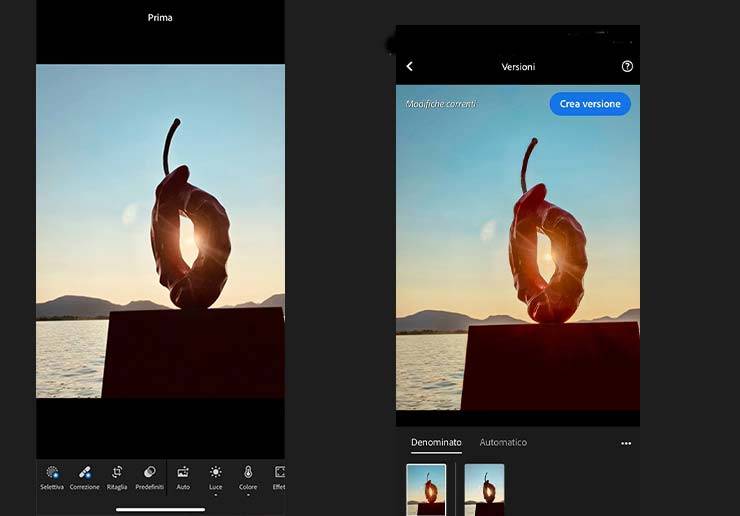740x516 pixels.
Task: Expand the arrow below Luce
Action: [215, 495]
